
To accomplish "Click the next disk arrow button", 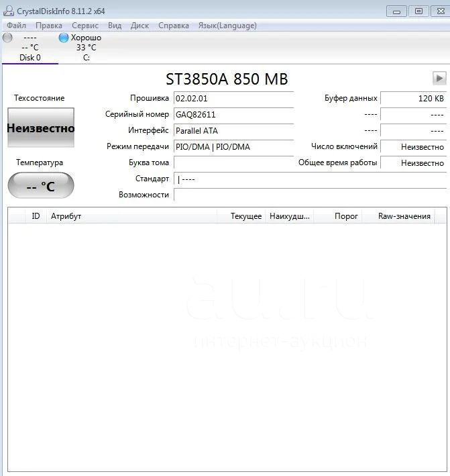I will pyautogui.click(x=439, y=79).
